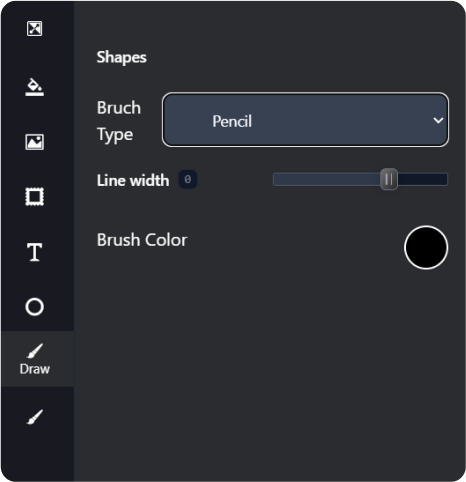Select the resize tool icon at top of sidebar
466x482 pixels.
coord(34,29)
